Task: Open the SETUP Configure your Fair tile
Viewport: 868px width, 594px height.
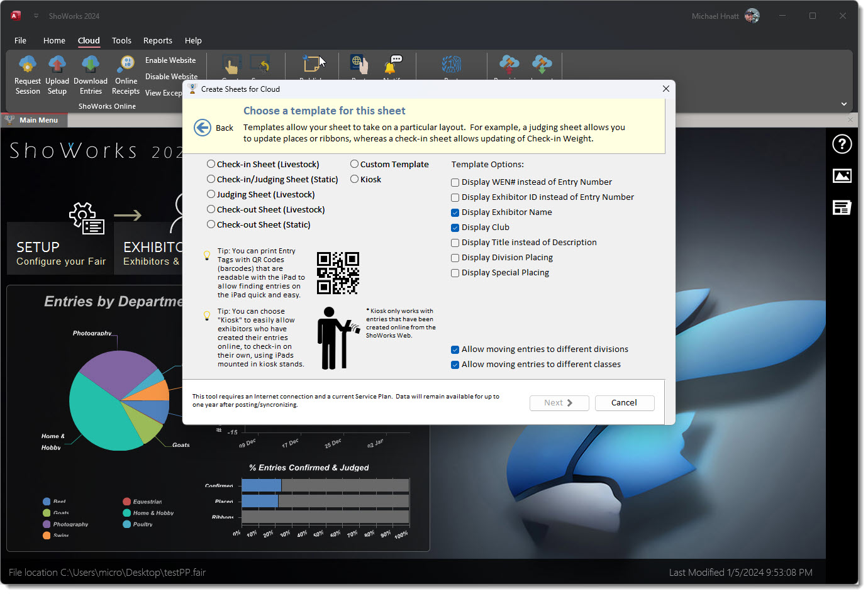Action: [x=60, y=248]
